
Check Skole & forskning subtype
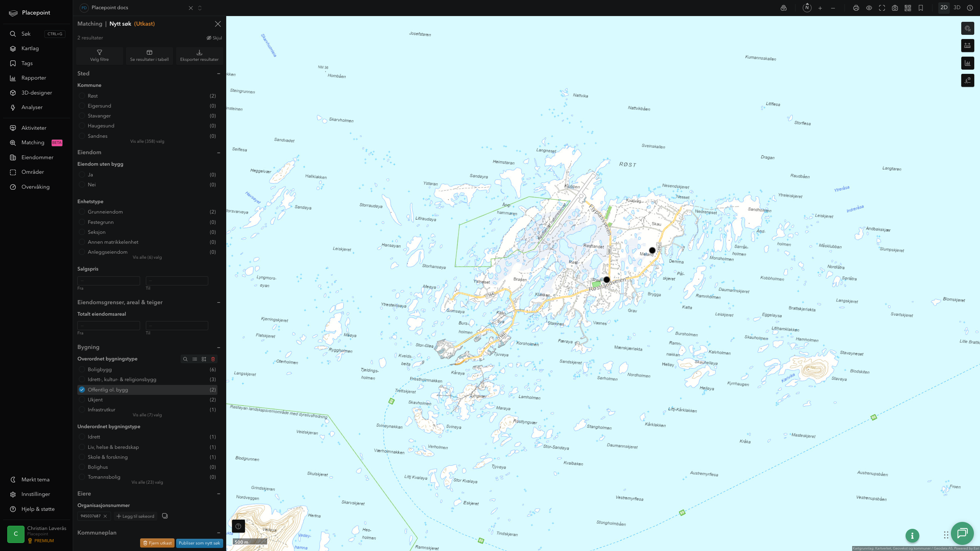(82, 457)
